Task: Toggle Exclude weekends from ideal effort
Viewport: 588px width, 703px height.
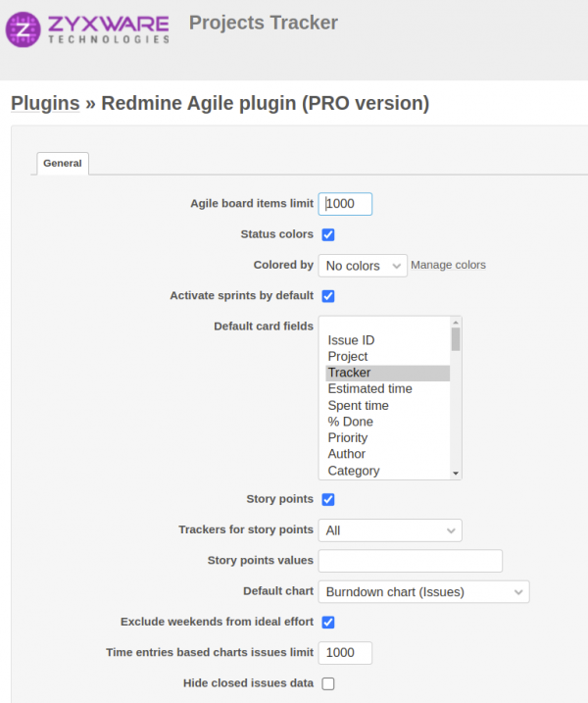Action: pos(328,622)
